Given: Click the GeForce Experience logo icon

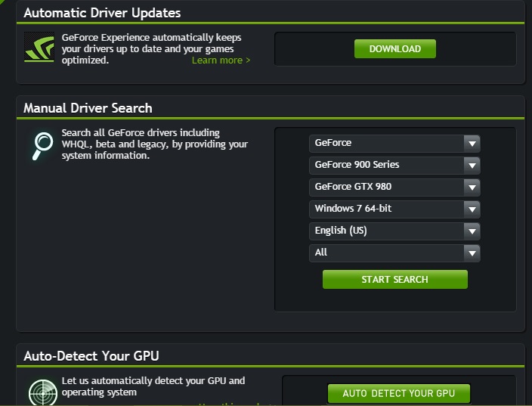Looking at the screenshot, I should 39,47.
